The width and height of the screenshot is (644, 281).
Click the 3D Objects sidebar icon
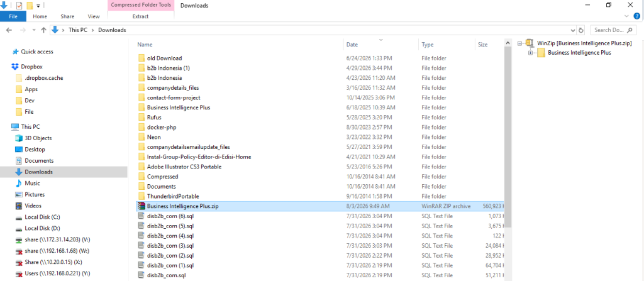(18, 138)
